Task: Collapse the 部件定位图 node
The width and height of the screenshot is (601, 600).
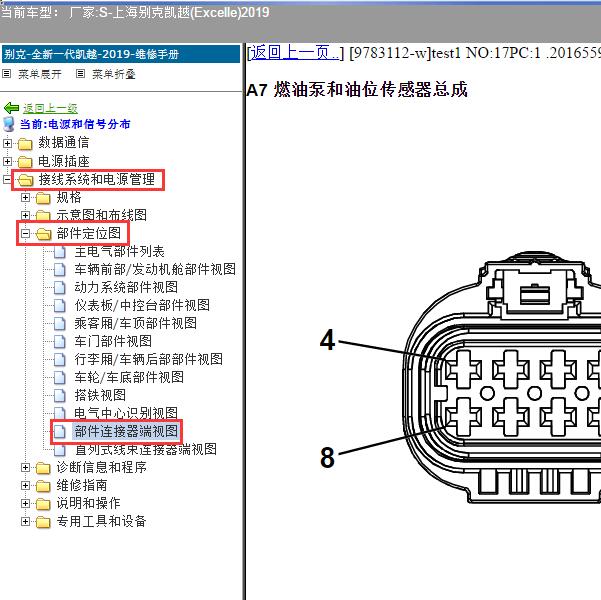Action: click(25, 233)
